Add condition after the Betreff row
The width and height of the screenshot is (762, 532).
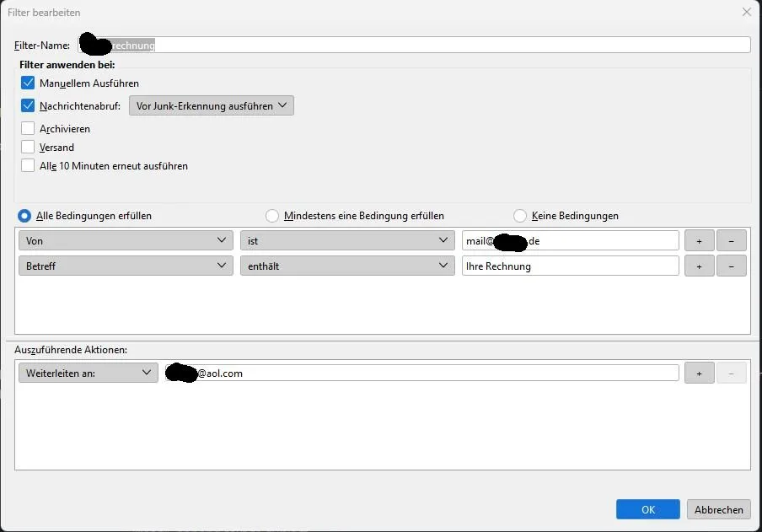pos(699,266)
